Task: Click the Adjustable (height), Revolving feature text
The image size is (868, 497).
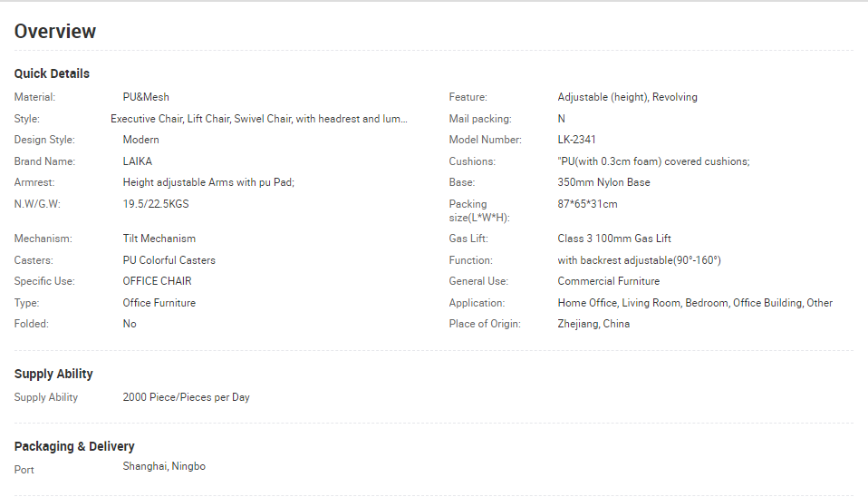Action: point(627,97)
